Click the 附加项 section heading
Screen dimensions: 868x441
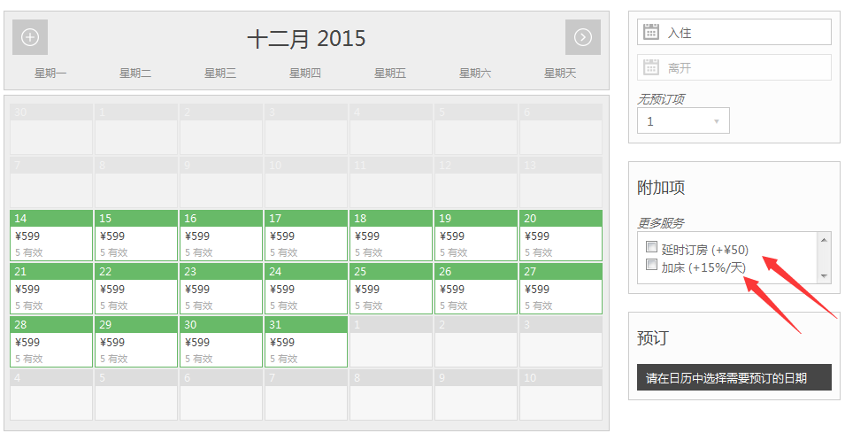coord(661,187)
